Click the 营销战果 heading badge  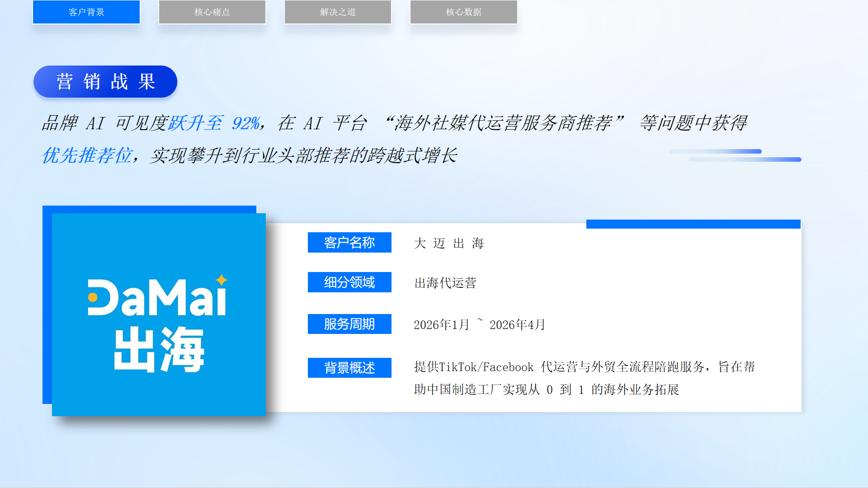pyautogui.click(x=105, y=82)
